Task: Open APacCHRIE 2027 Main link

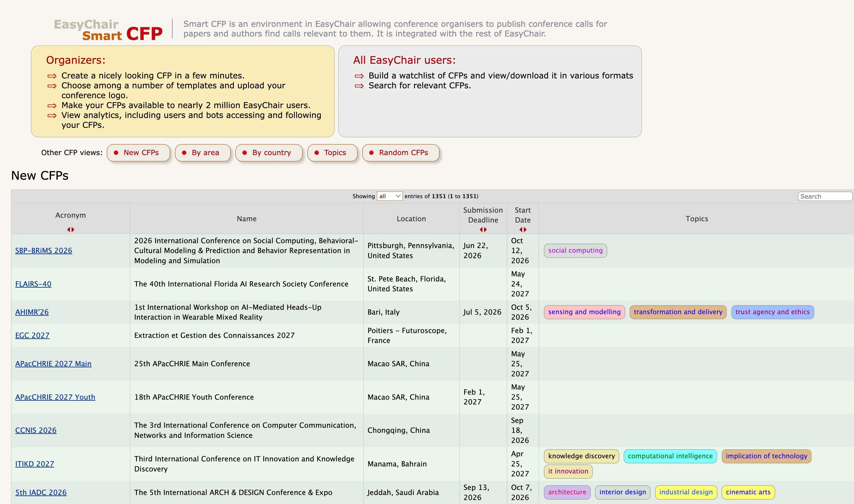Action: [x=53, y=364]
